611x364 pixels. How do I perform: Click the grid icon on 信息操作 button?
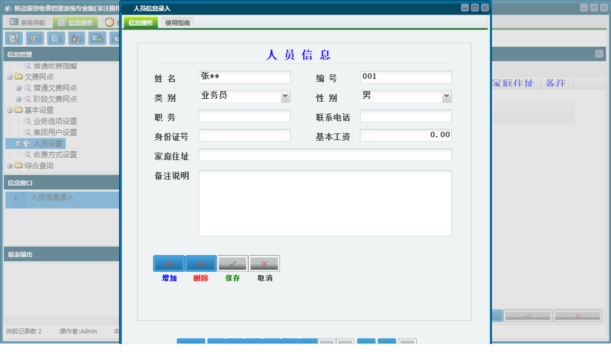62,22
